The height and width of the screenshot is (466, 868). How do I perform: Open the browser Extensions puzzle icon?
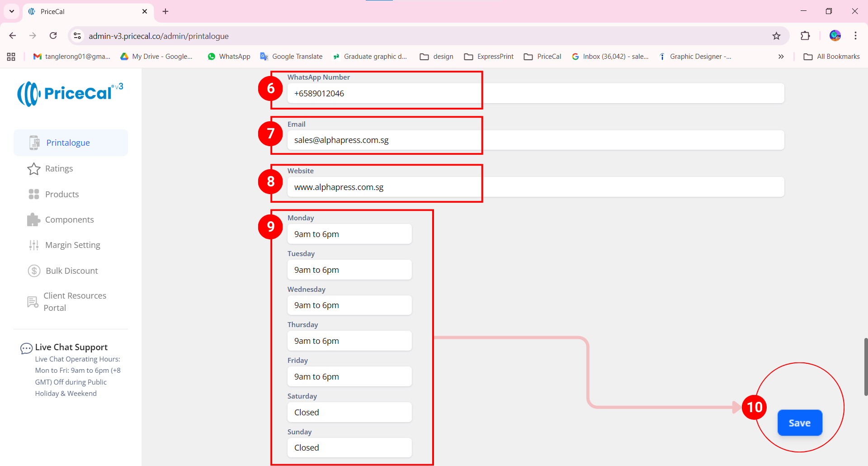click(x=805, y=36)
